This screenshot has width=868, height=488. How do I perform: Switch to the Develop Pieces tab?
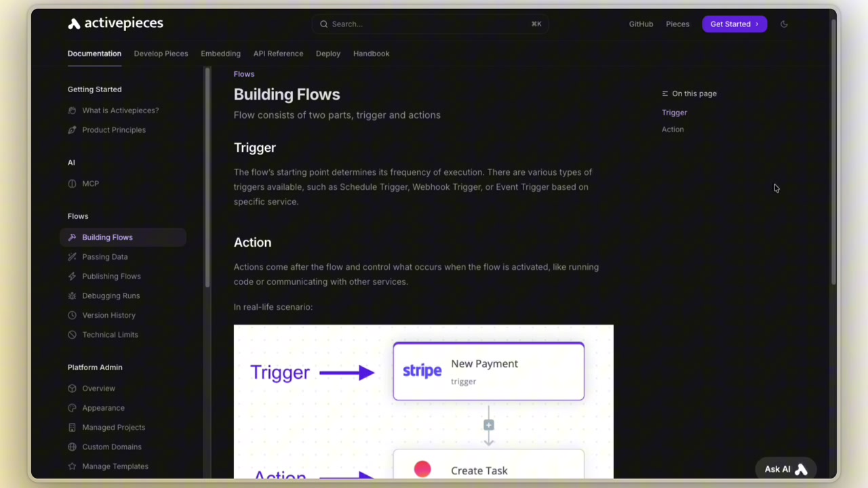click(161, 53)
